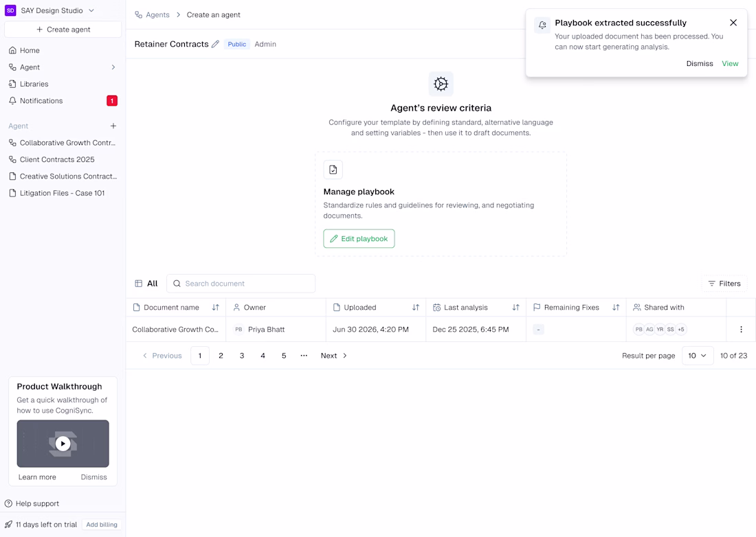
Task: Open Litigation Files - Case 101 agent
Action: point(62,193)
